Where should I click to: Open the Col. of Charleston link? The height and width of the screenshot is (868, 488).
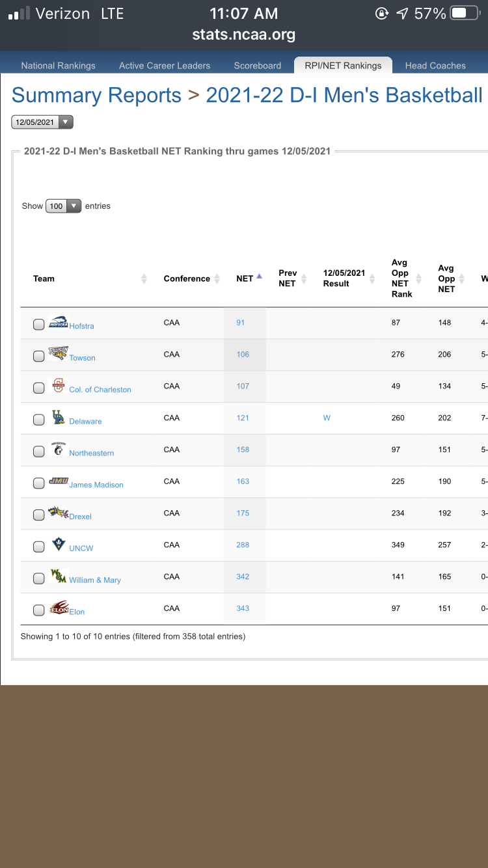click(100, 390)
